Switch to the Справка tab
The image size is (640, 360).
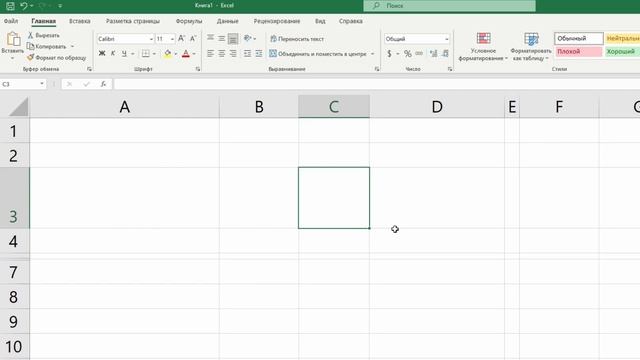pyautogui.click(x=351, y=21)
